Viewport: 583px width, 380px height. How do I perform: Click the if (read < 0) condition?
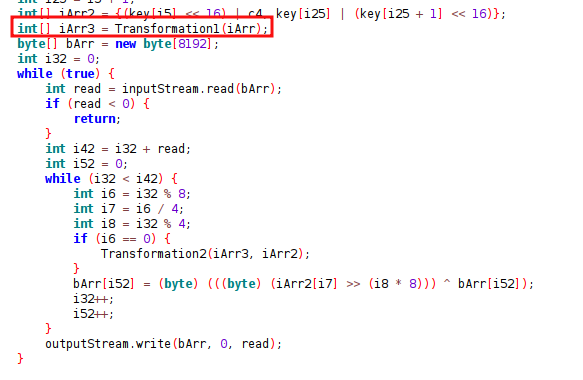pyautogui.click(x=101, y=104)
